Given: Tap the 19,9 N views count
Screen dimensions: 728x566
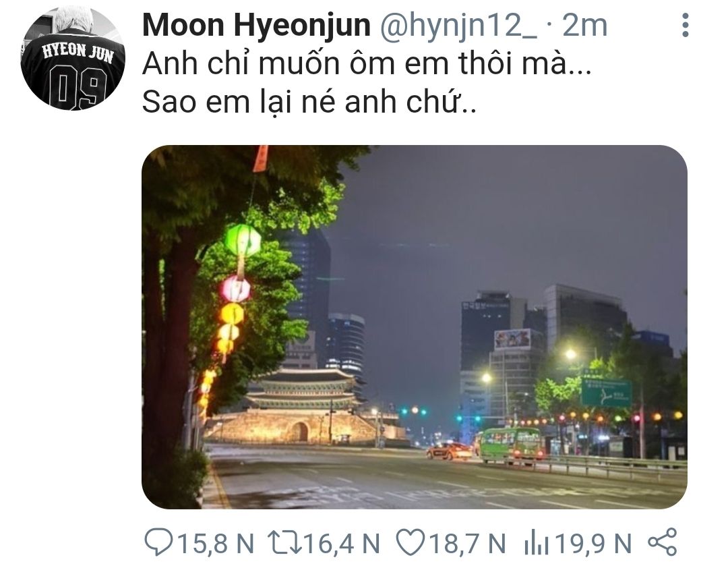Looking at the screenshot, I should click(x=593, y=543).
